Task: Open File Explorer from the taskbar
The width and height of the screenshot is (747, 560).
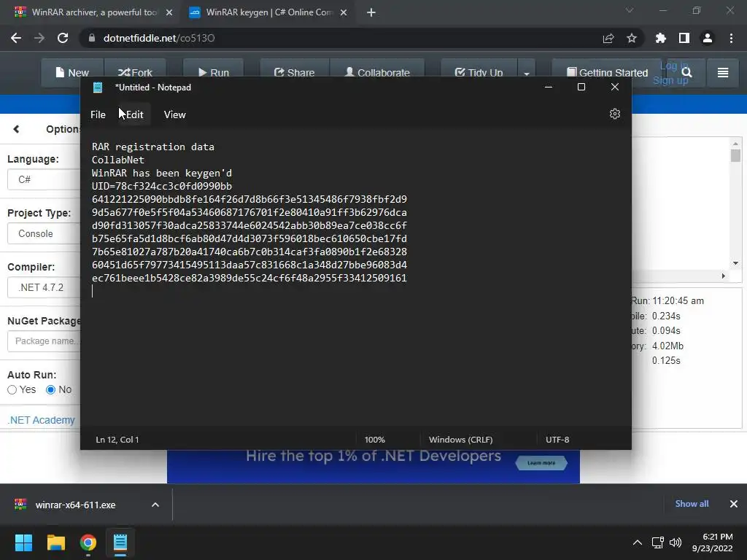Action: click(x=55, y=542)
